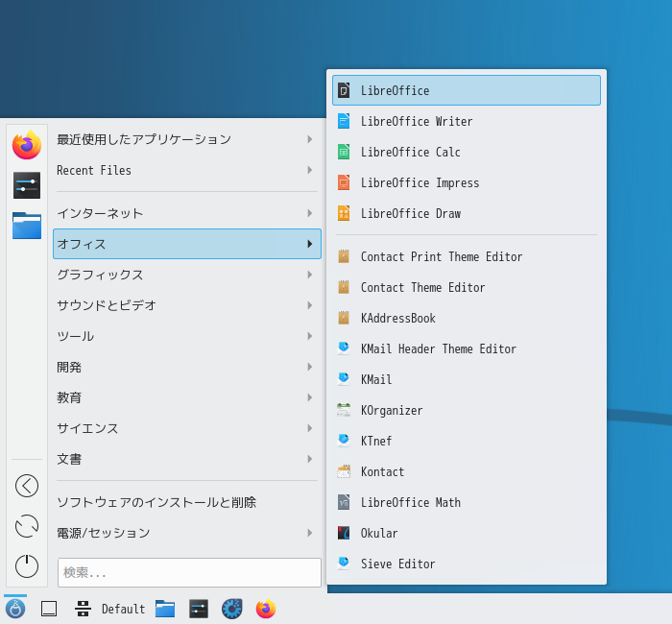Select the オフィス category
The image size is (672, 624).
[x=187, y=244]
